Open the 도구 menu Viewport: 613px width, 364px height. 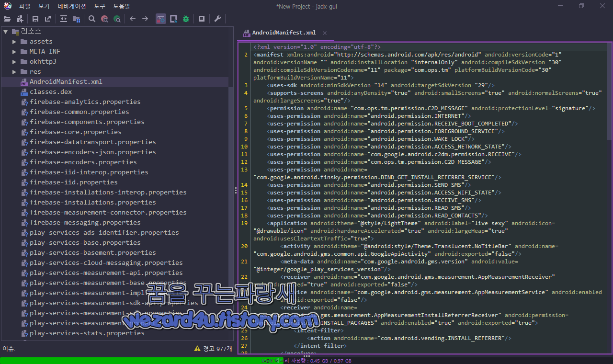tap(100, 6)
